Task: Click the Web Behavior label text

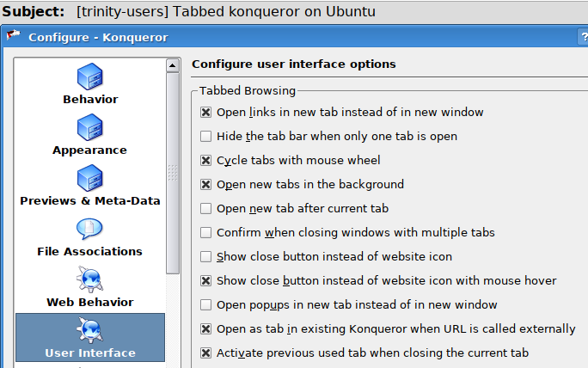Action: [90, 302]
